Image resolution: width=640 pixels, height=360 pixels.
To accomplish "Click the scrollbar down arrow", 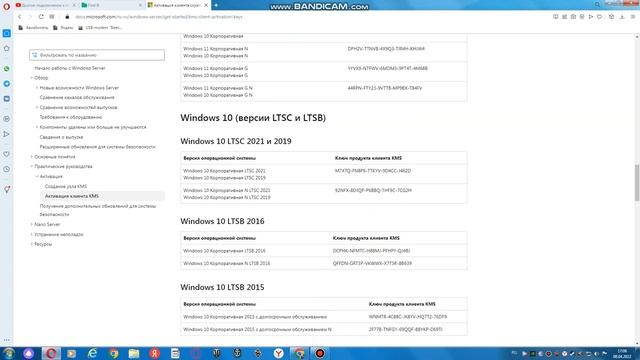I will pyautogui.click(x=637, y=344).
